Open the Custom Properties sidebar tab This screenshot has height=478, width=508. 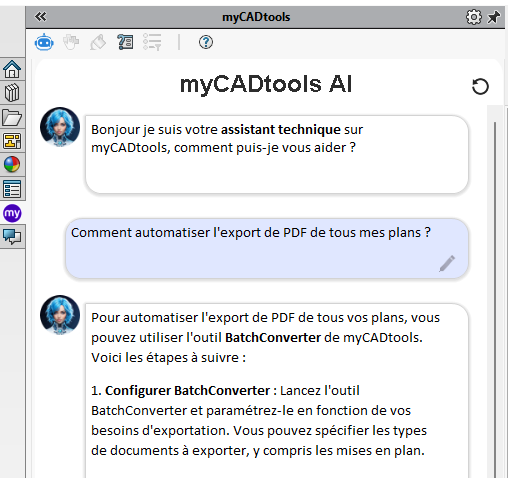coord(12,189)
